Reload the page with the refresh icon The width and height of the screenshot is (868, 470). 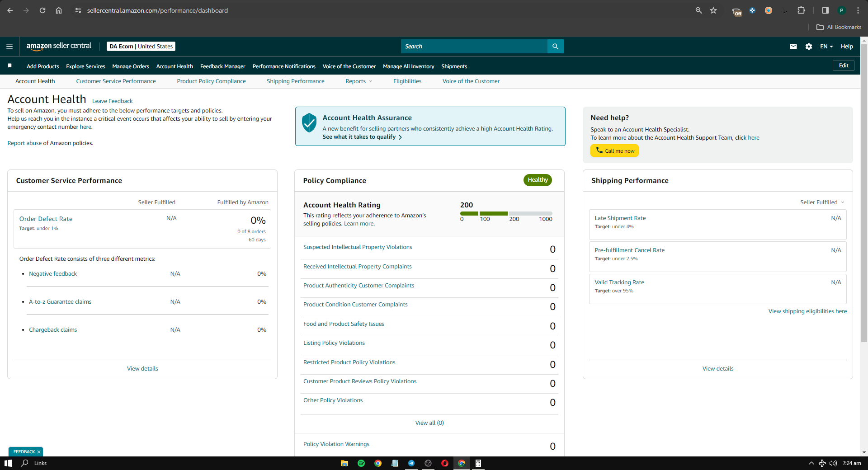coord(42,10)
